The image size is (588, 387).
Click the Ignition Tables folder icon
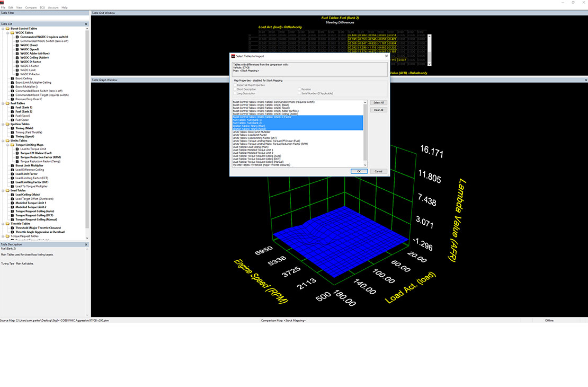7,124
